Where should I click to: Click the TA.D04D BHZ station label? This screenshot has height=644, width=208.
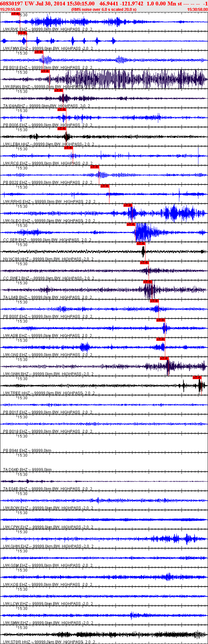pyautogui.click(x=15, y=470)
